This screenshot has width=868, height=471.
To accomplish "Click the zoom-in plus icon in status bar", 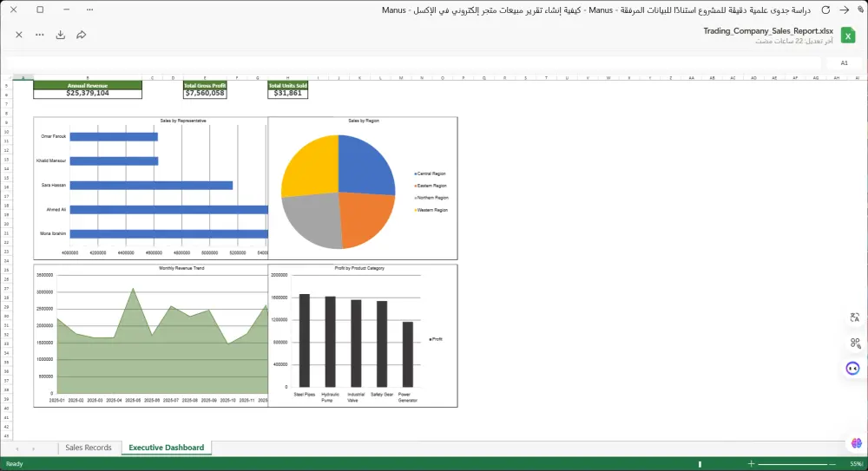I will (x=751, y=464).
